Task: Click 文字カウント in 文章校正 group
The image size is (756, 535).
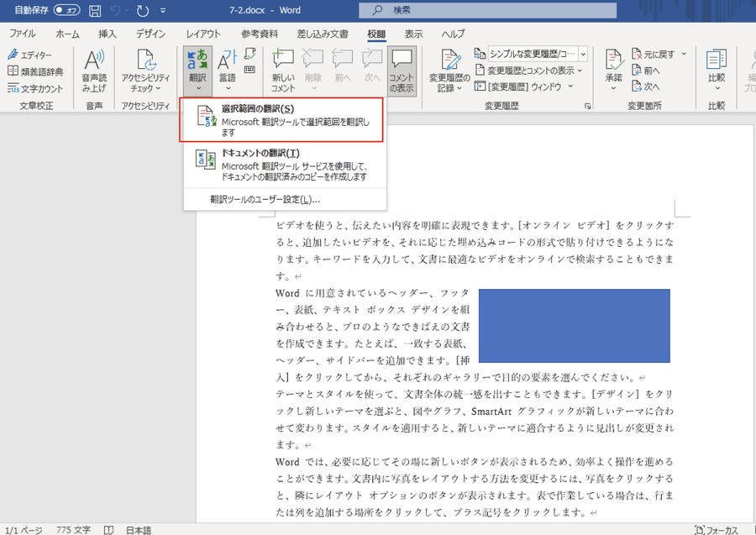Action: tap(35, 88)
